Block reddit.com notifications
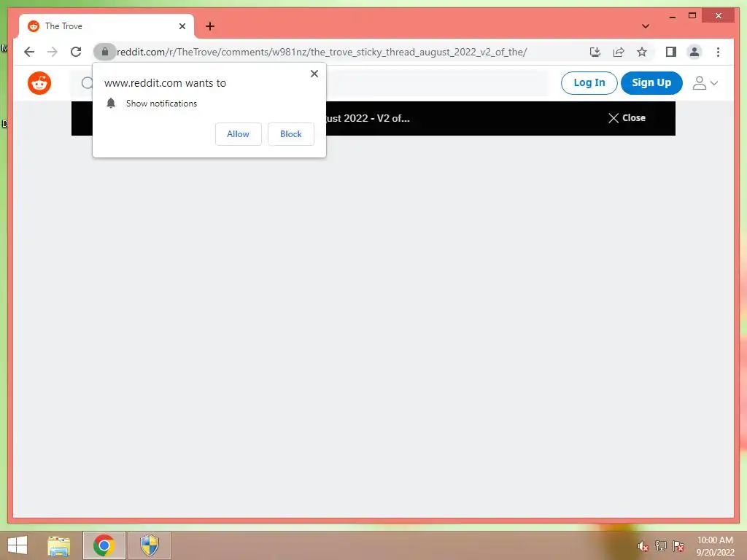 point(290,134)
